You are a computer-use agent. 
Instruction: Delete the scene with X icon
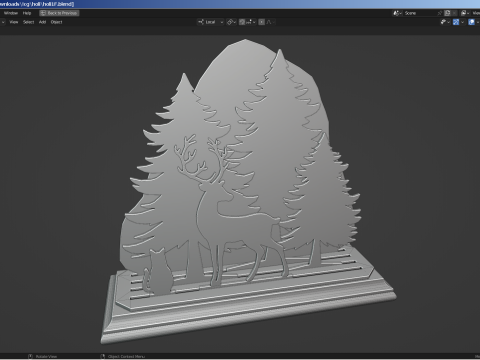454,13
